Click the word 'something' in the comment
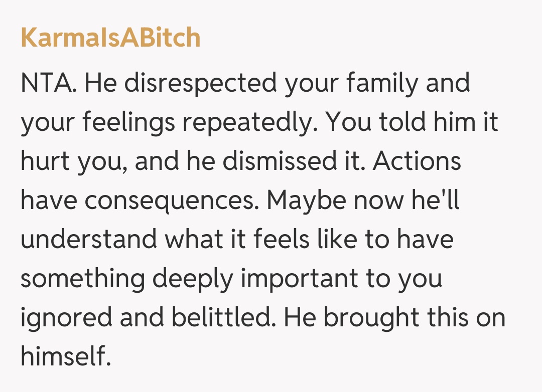The height and width of the screenshot is (392, 542). (x=83, y=279)
